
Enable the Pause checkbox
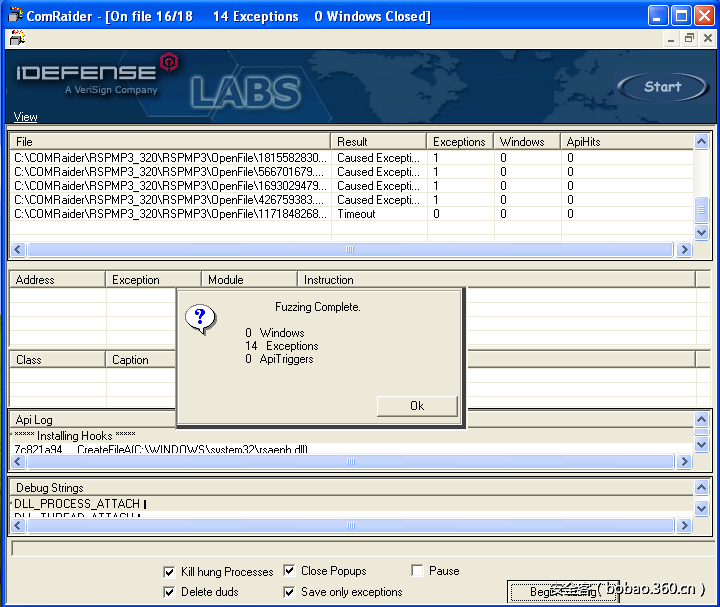point(417,571)
